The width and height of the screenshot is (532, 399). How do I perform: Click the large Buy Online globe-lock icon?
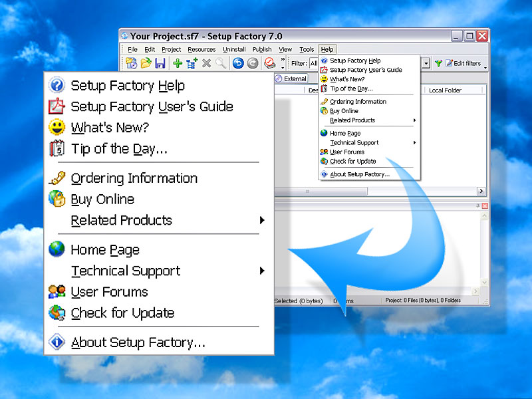click(57, 199)
